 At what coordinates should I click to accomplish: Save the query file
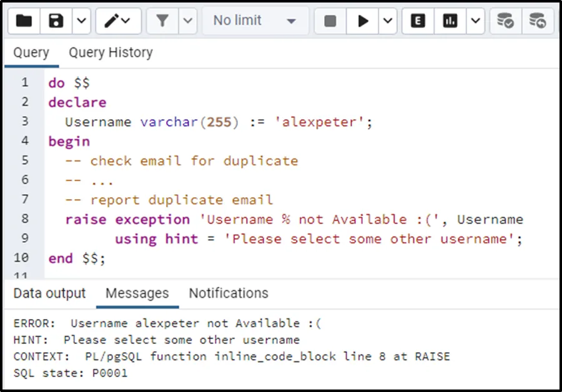tap(56, 21)
